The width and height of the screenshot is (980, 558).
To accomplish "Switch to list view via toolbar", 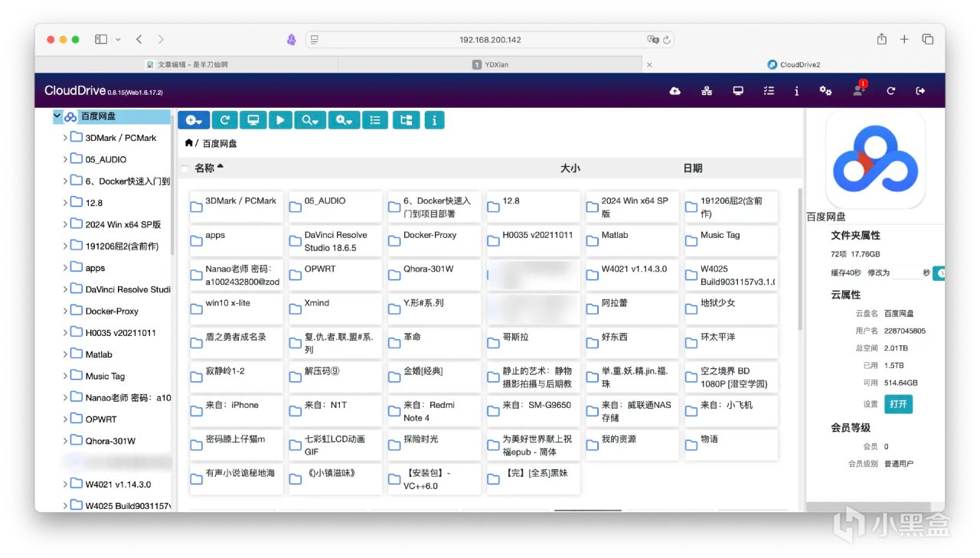I will (x=375, y=120).
